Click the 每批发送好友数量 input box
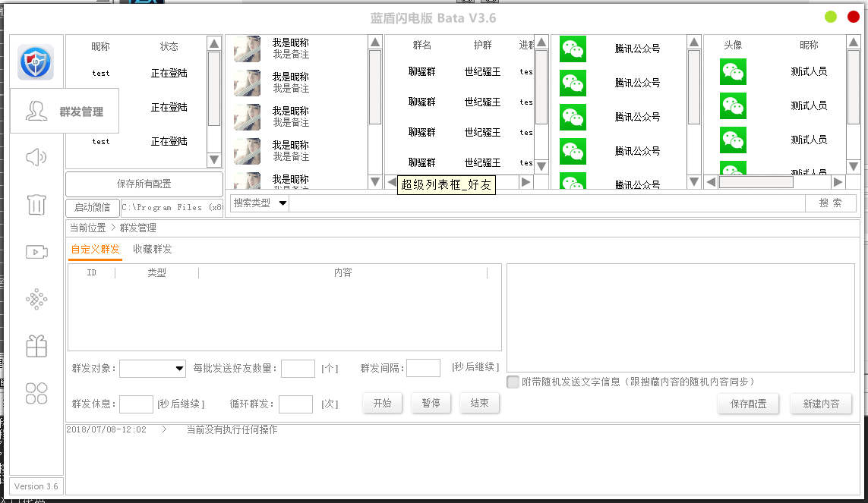 point(298,368)
